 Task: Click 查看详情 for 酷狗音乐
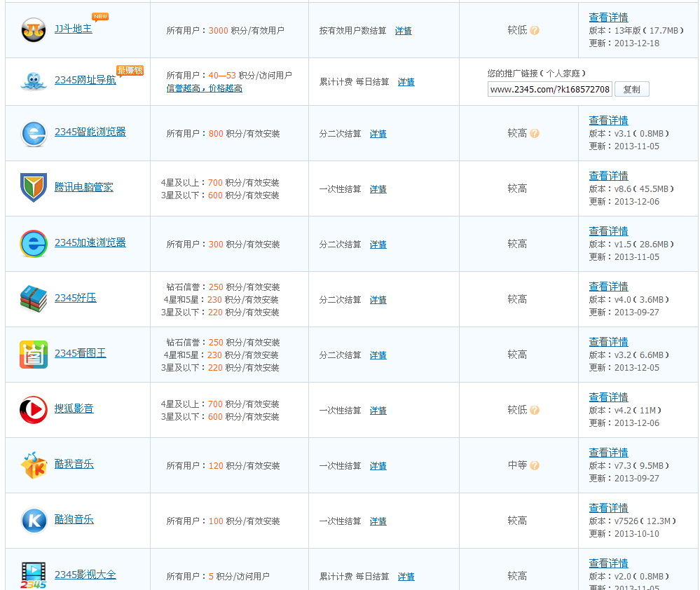tap(608, 508)
